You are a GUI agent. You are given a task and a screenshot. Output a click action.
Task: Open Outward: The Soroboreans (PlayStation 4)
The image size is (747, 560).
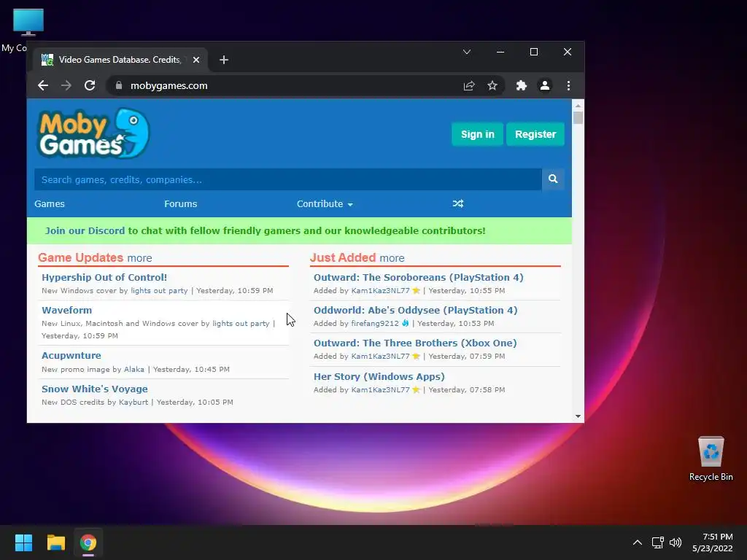(x=418, y=277)
